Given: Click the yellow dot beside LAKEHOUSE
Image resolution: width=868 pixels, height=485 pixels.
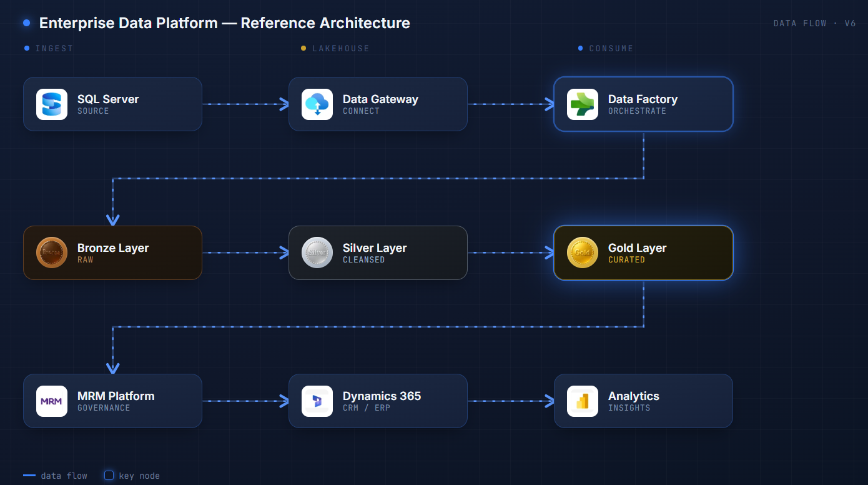Looking at the screenshot, I should point(303,48).
